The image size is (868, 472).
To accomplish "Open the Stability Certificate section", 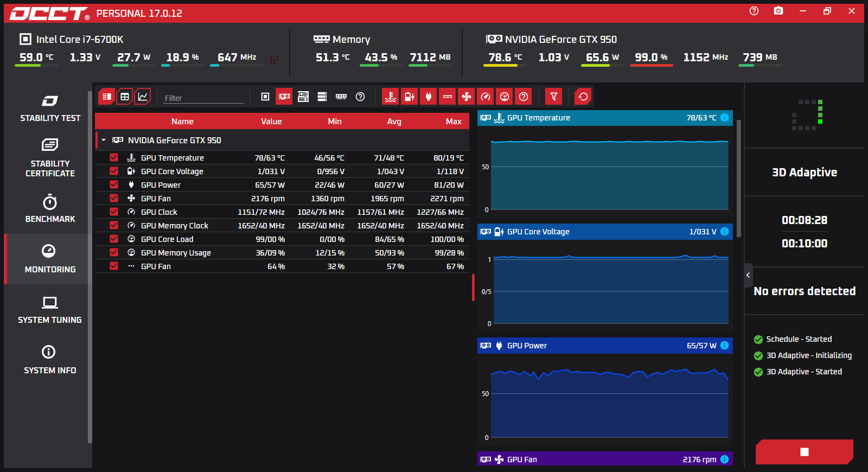I will (x=50, y=158).
